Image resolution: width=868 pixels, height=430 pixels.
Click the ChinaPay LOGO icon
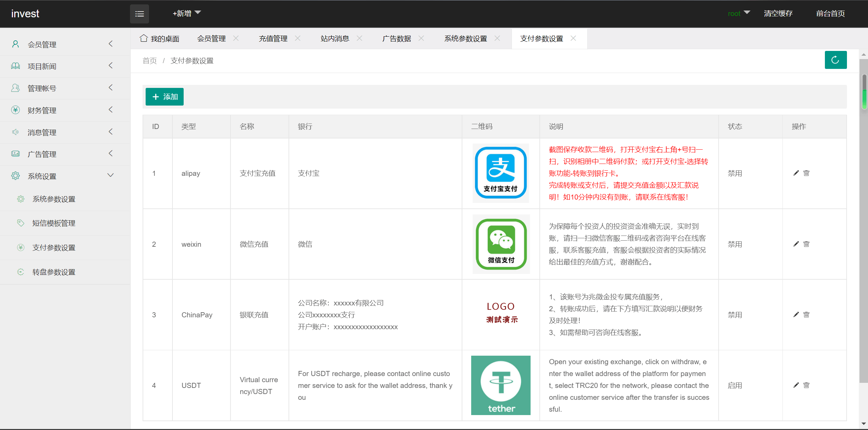pos(500,314)
